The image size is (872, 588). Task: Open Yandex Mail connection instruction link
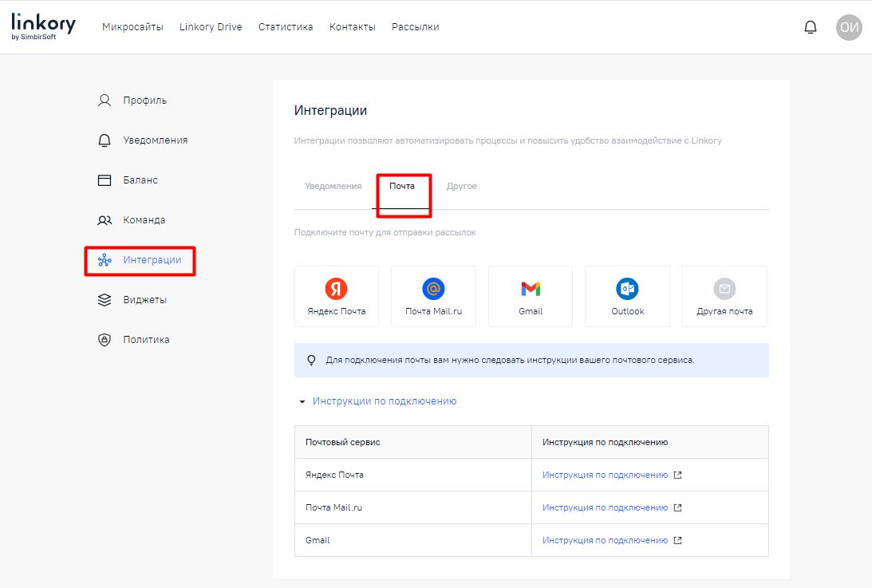tap(605, 475)
